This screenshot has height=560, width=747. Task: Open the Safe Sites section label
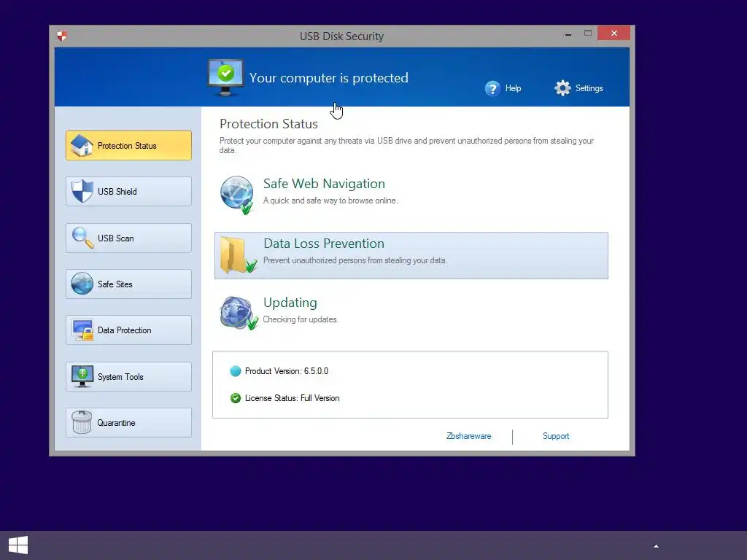point(115,284)
